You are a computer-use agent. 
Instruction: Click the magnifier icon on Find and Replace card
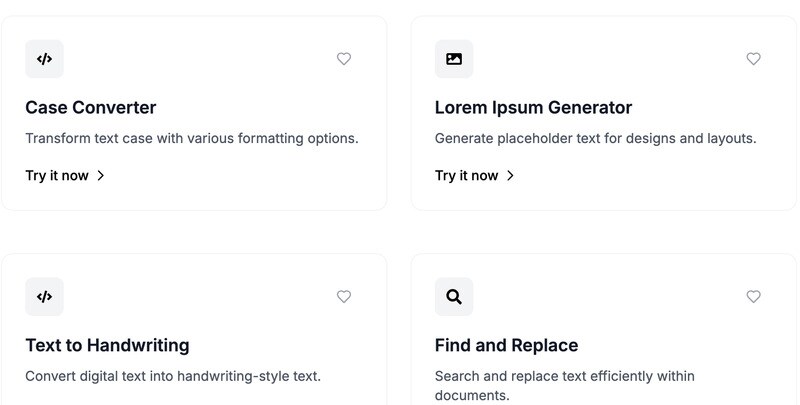click(x=454, y=297)
